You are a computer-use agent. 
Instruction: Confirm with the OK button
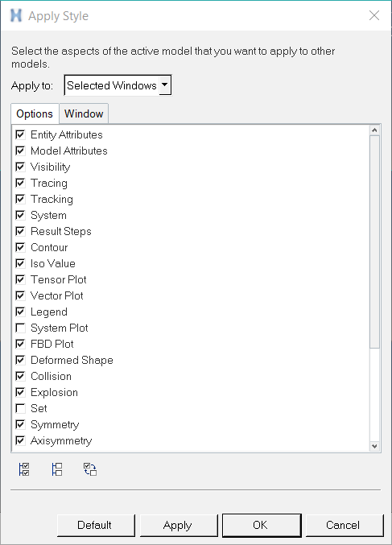pos(262,525)
